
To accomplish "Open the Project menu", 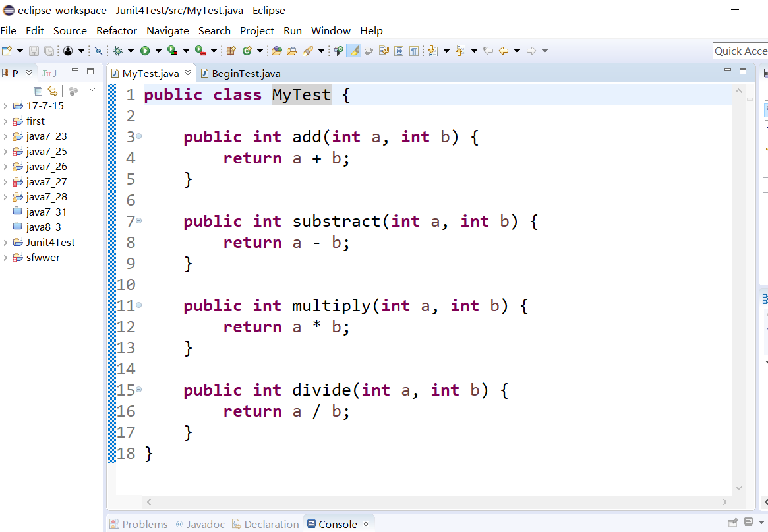I will [256, 30].
